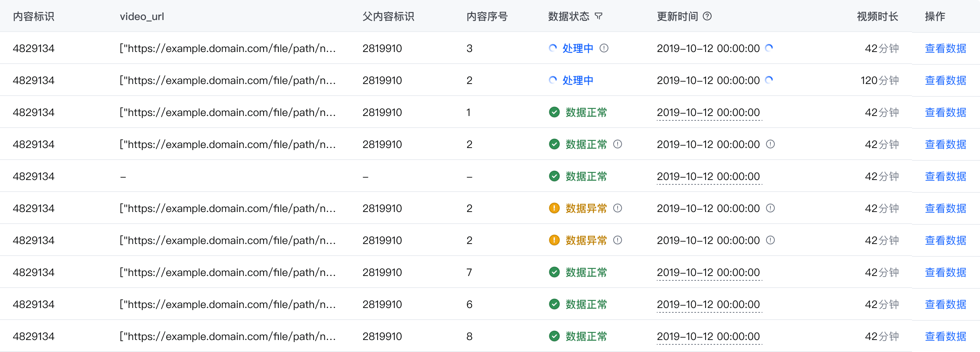This screenshot has height=352, width=980.
Task: Click the loading spinner before 处理中 in sequence 3 row
Action: click(x=553, y=48)
